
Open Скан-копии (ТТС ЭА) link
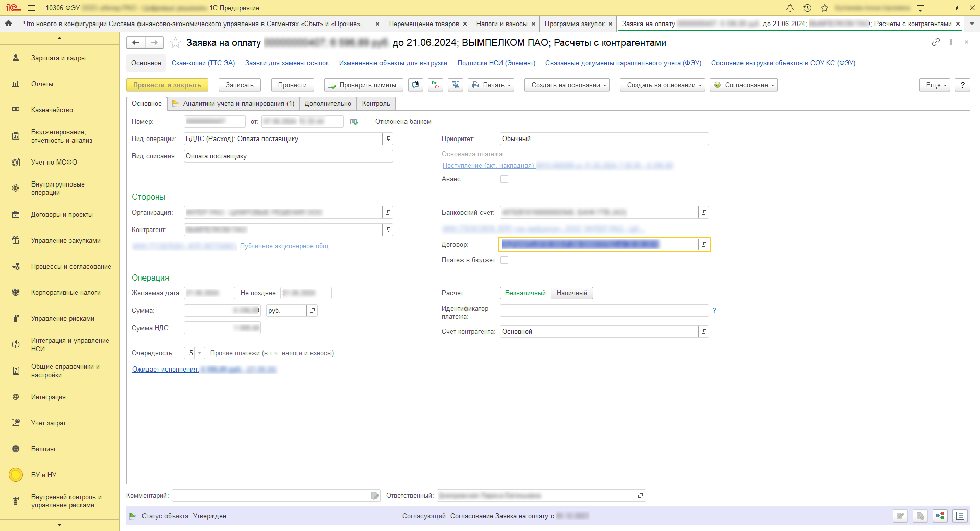click(x=203, y=63)
